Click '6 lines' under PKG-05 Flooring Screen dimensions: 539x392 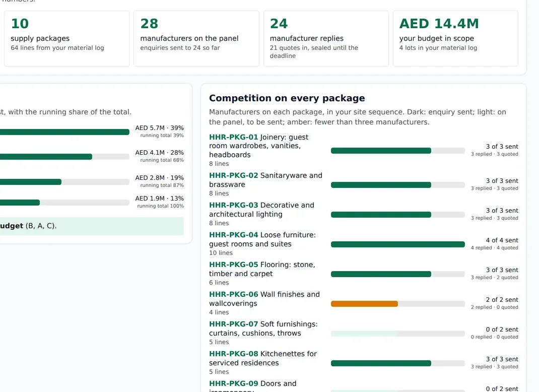[219, 283]
